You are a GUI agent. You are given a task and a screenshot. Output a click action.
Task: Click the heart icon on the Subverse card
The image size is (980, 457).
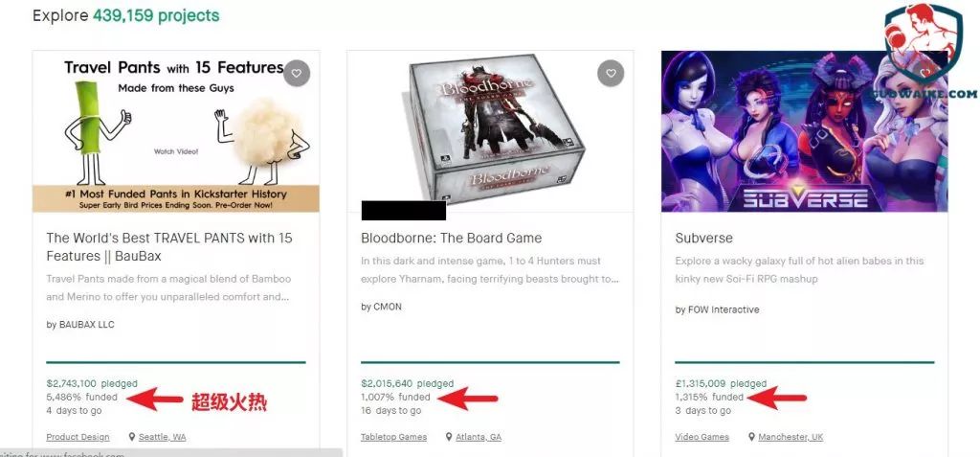pyautogui.click(x=924, y=73)
